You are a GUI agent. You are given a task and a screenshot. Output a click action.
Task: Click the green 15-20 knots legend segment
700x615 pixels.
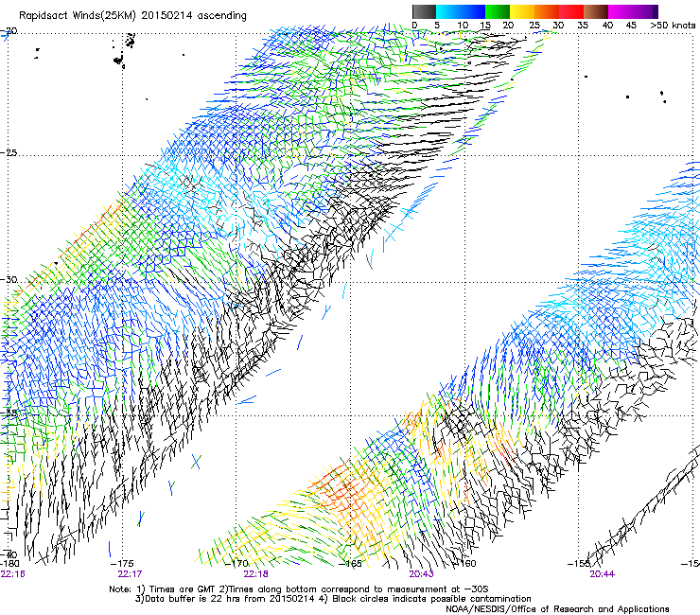[498, 11]
